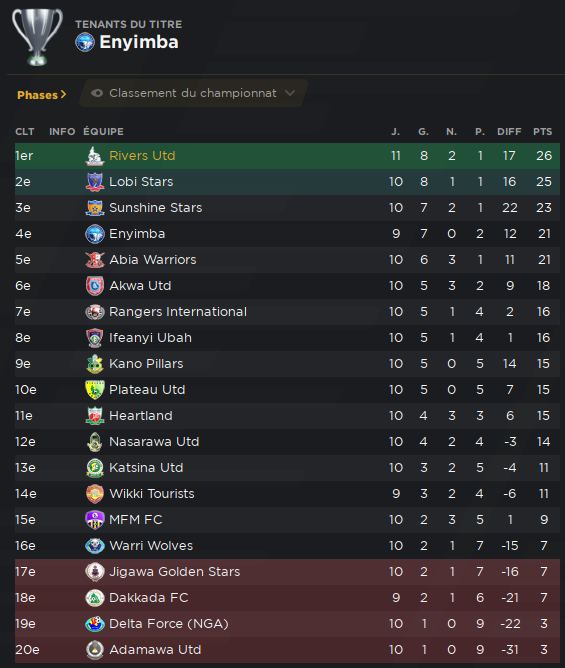565x668 pixels.
Task: Sort table by DIFF column header
Action: pyautogui.click(x=509, y=132)
